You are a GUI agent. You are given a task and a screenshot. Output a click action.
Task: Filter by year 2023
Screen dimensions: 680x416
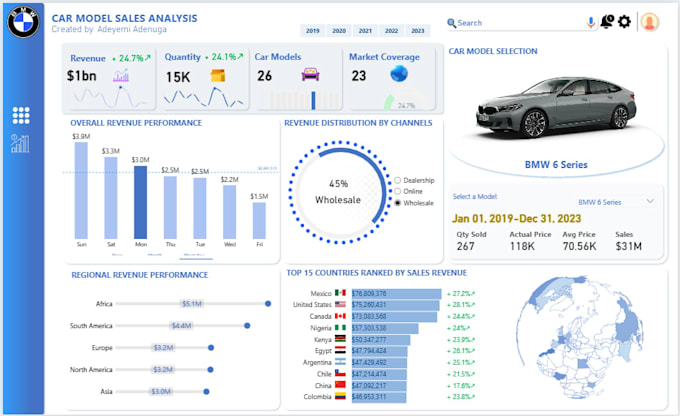click(418, 31)
